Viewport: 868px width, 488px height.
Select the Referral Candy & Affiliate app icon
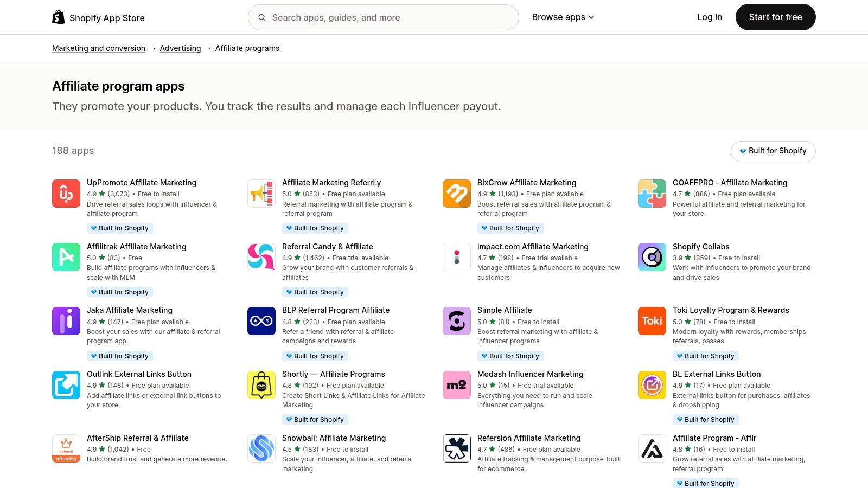(x=261, y=257)
